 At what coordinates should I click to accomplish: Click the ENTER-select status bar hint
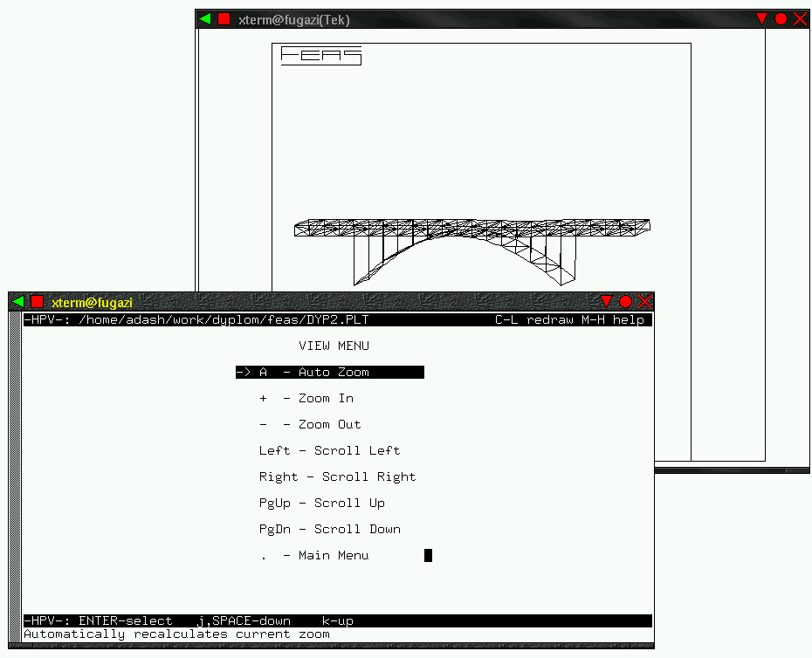[x=126, y=620]
